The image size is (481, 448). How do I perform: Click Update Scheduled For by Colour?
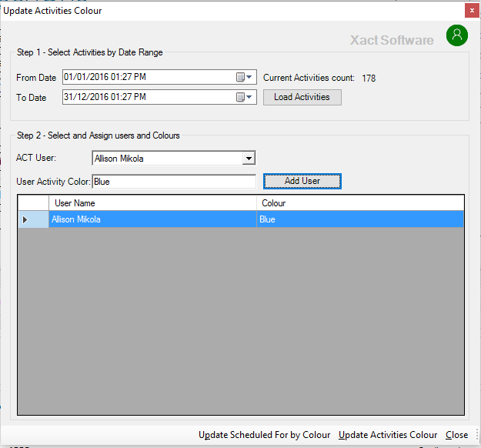[265, 435]
